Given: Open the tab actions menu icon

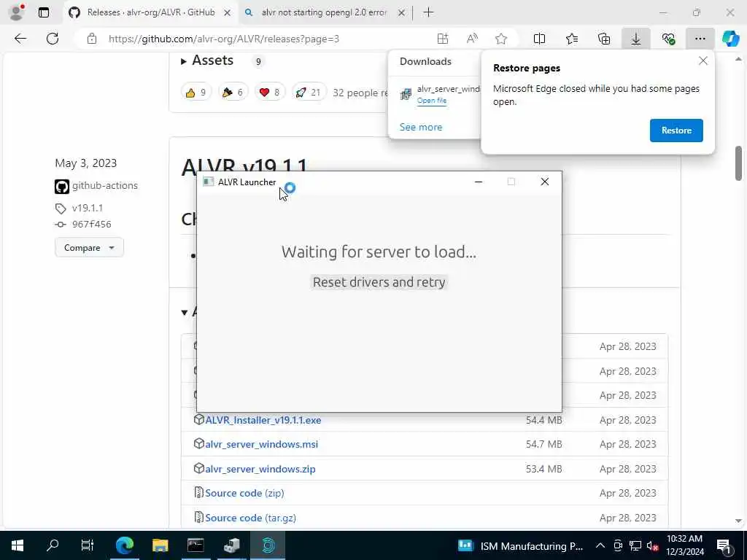Looking at the screenshot, I should pyautogui.click(x=44, y=12).
